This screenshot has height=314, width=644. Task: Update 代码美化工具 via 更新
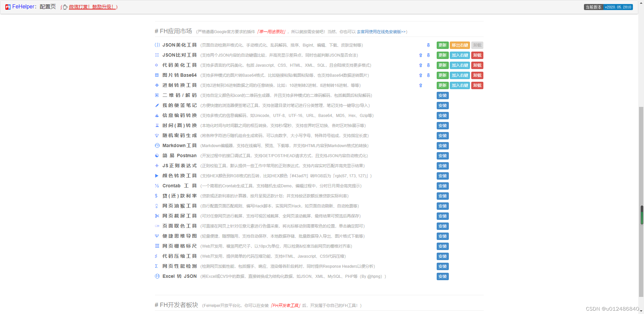[x=443, y=65]
